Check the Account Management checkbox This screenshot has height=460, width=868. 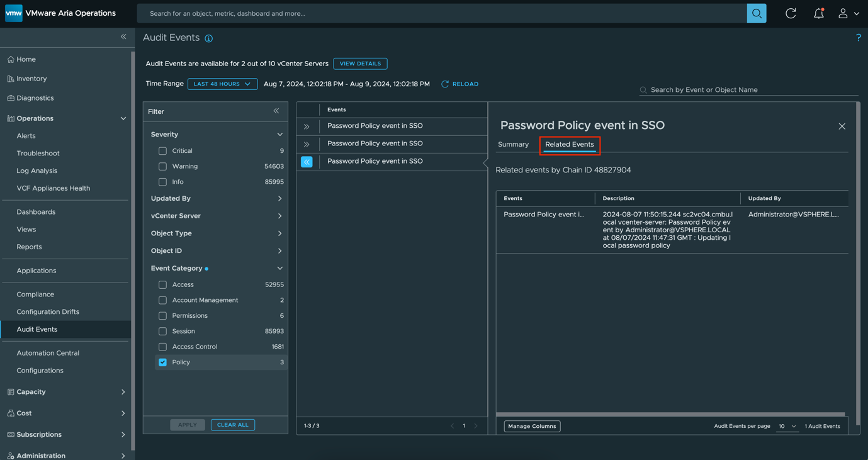162,300
